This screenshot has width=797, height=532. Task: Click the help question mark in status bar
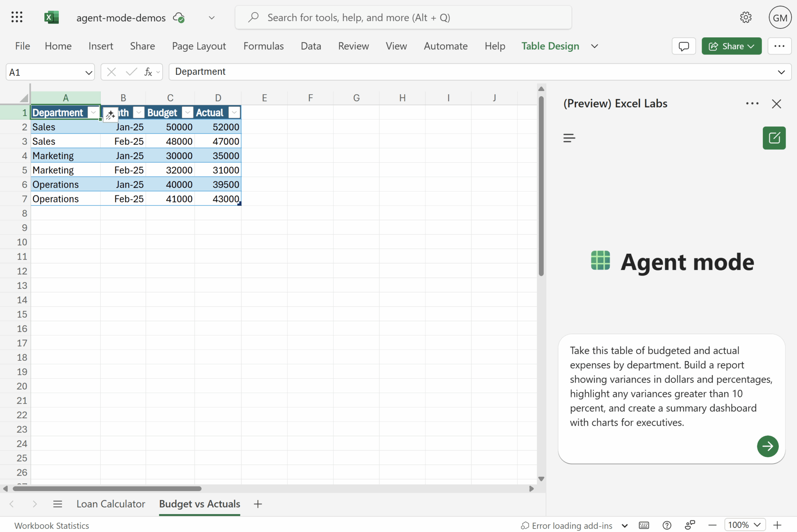tap(667, 525)
